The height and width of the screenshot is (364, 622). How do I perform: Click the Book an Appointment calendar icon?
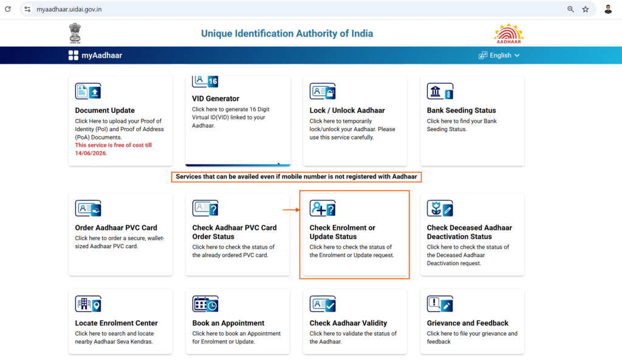pyautogui.click(x=205, y=304)
